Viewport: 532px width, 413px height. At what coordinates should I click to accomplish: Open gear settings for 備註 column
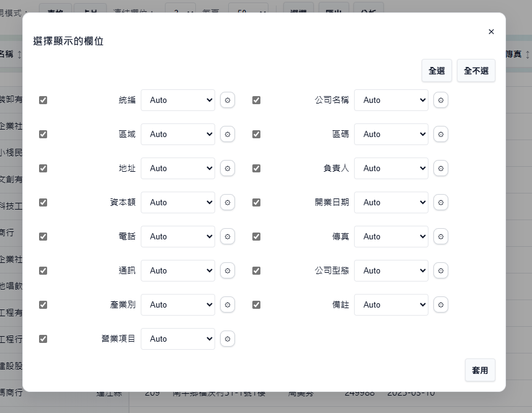click(x=440, y=304)
